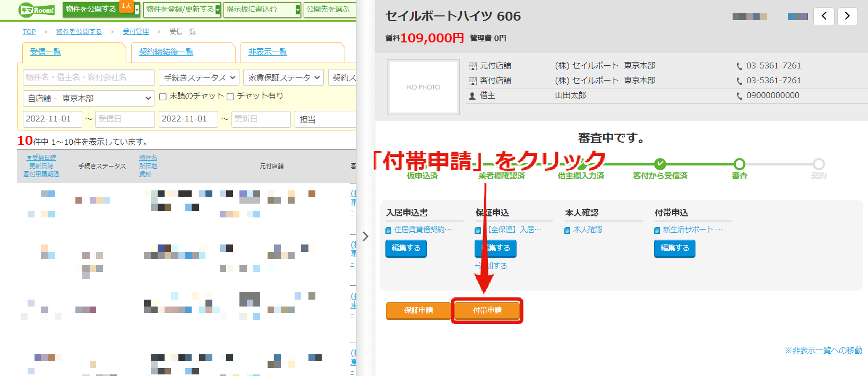The height and width of the screenshot is (376, 868).
Task: Click the panel collapse chevron divider
Action: pyautogui.click(x=365, y=236)
